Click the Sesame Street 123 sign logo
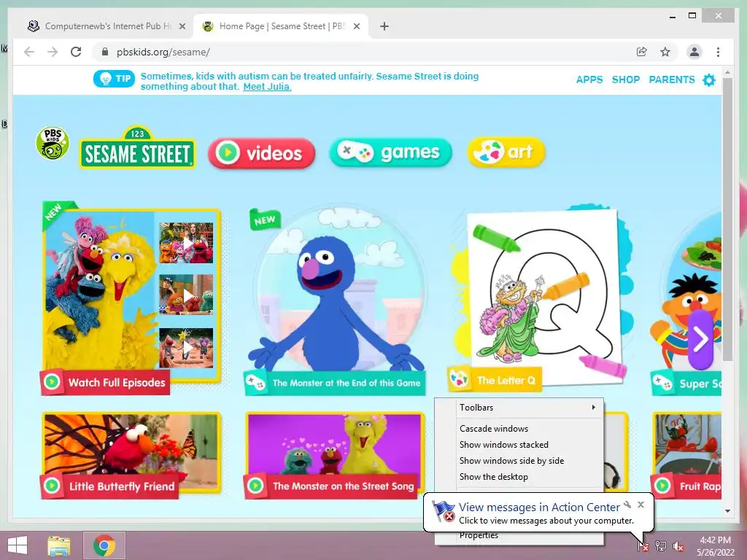Image resolution: width=747 pixels, height=560 pixels. pos(137,147)
